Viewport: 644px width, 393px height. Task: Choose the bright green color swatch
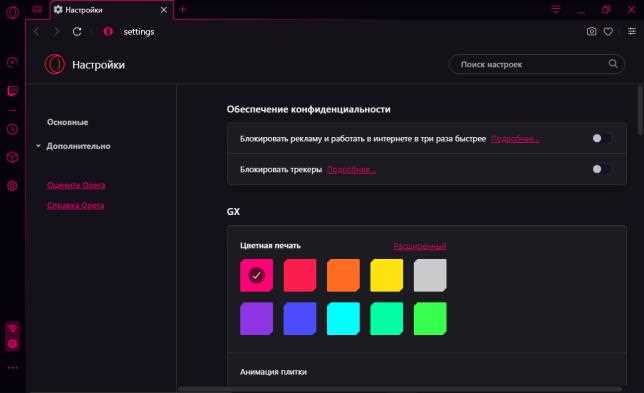430,319
